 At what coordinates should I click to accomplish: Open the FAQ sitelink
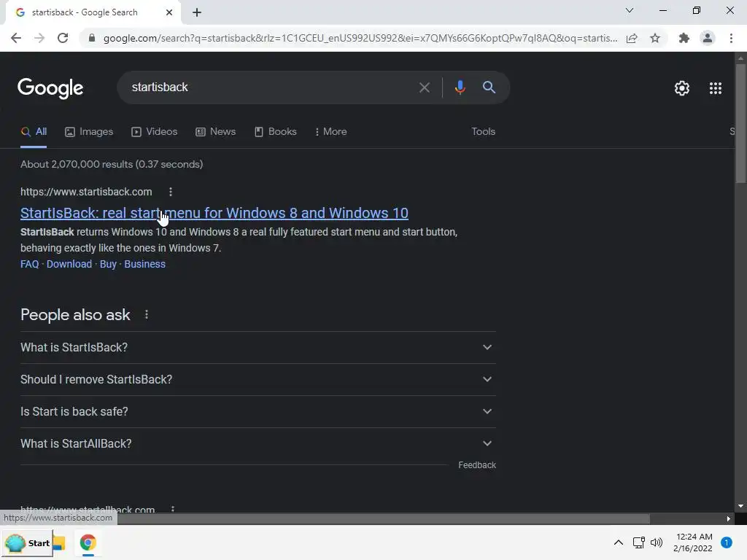pyautogui.click(x=29, y=264)
